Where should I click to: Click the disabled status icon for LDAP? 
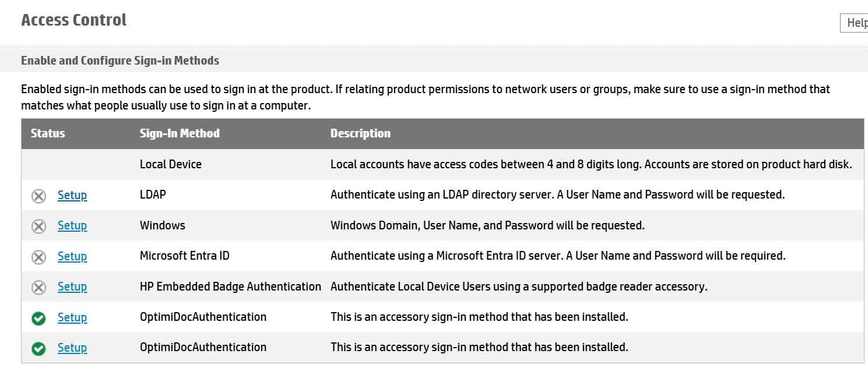38,196
